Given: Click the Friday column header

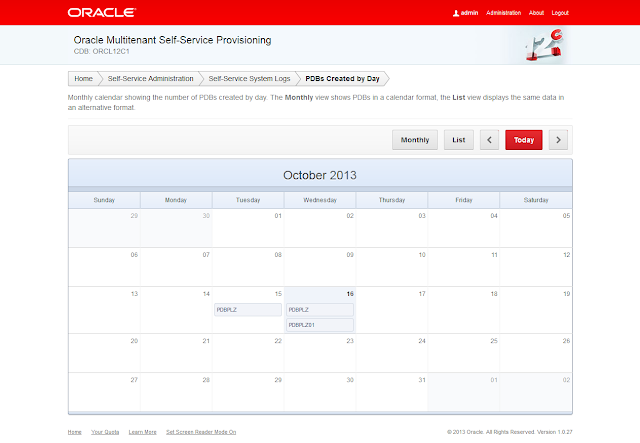Looking at the screenshot, I should click(x=464, y=200).
